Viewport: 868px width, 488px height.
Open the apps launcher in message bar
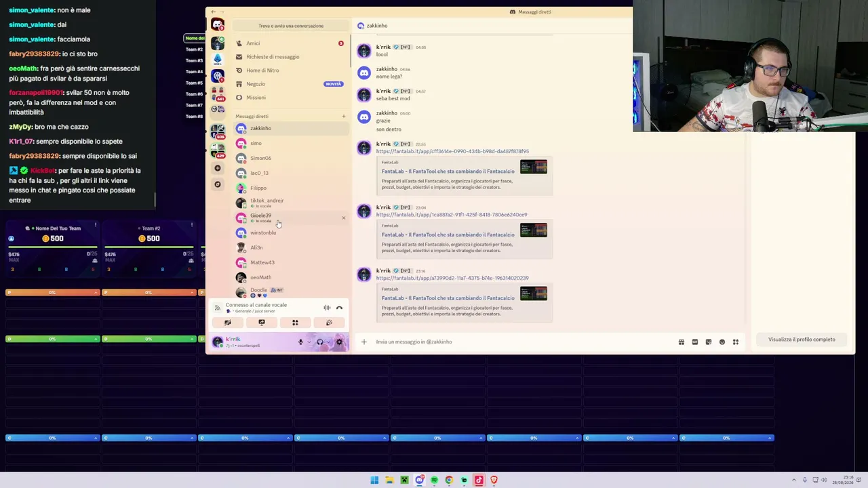point(736,342)
